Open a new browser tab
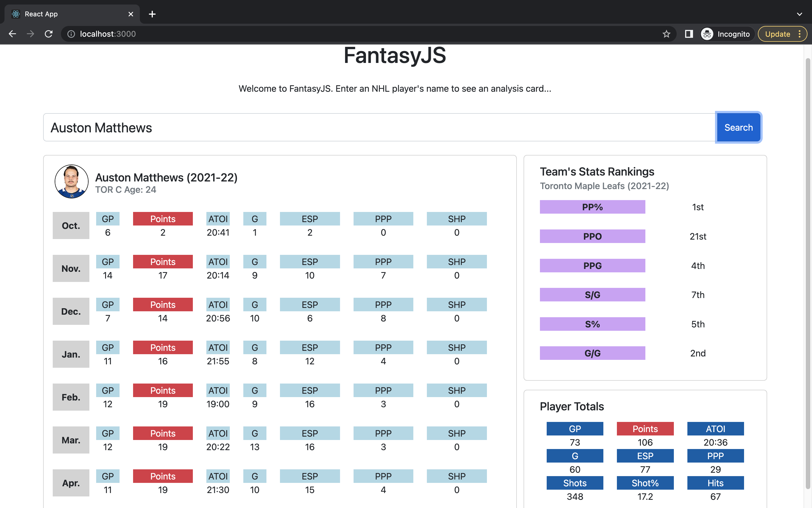812x508 pixels. pyautogui.click(x=152, y=14)
